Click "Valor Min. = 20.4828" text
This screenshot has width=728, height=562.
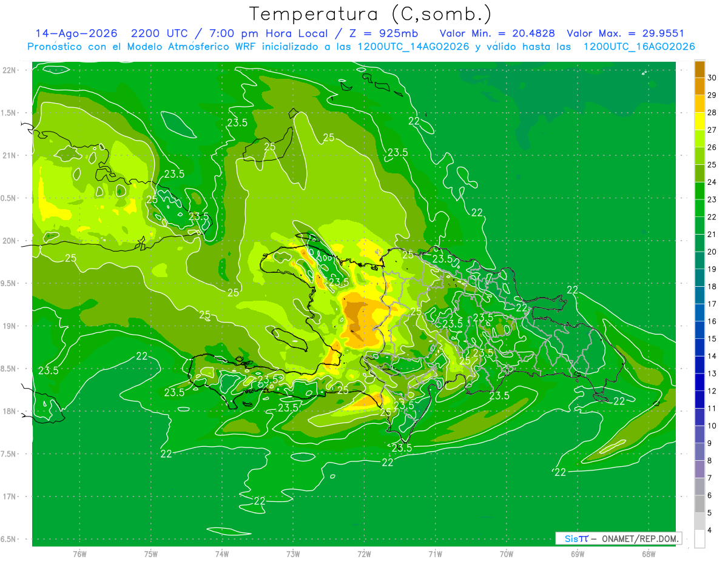point(497,34)
